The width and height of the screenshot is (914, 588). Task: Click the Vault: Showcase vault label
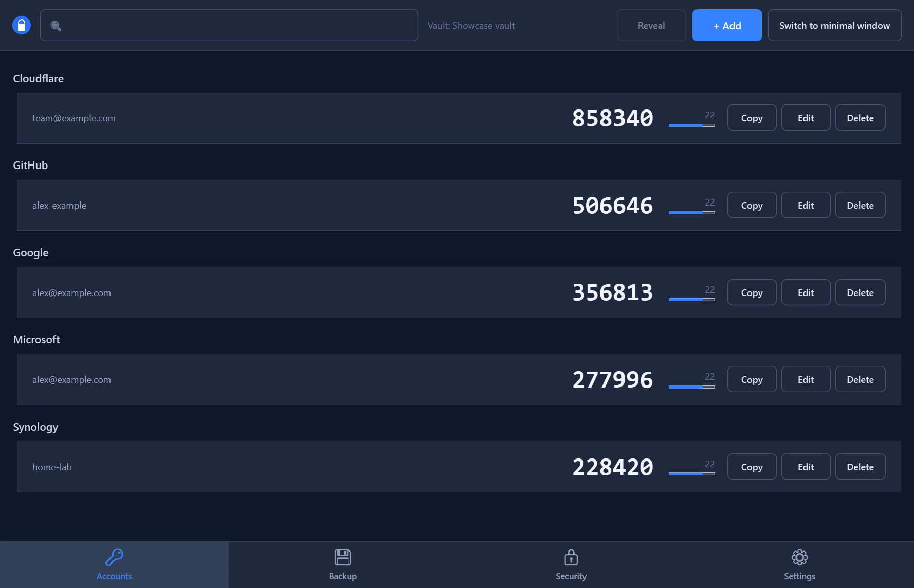(x=471, y=26)
